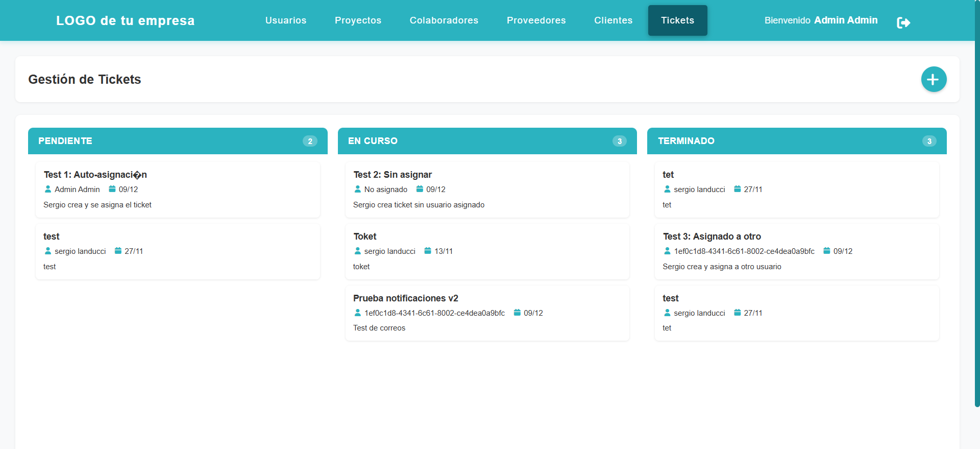Select the active Tickets tab
The image size is (980, 449).
(677, 20)
